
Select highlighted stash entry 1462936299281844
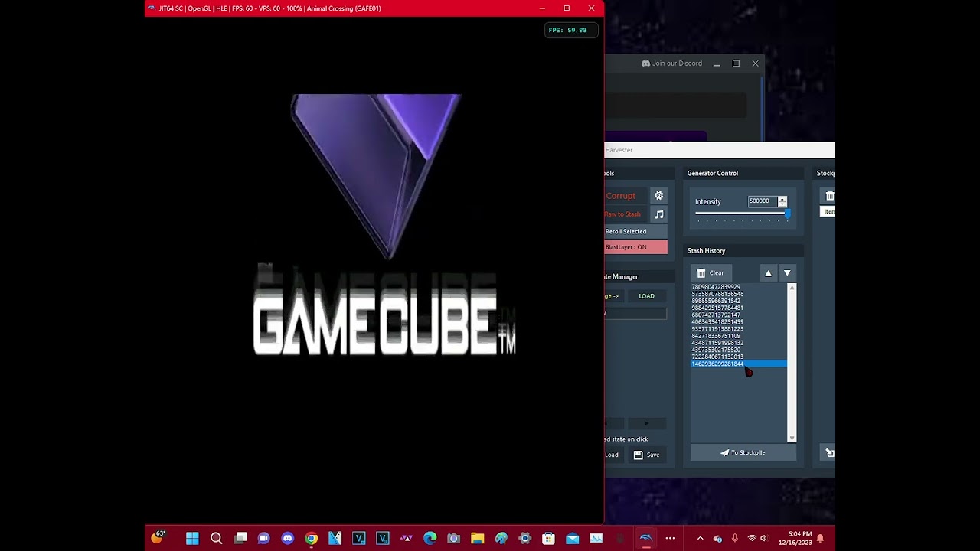tap(739, 364)
